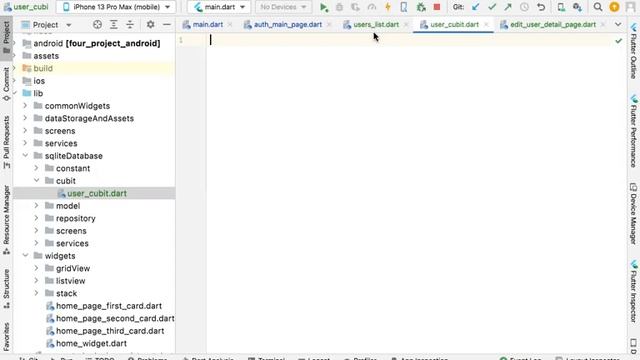Collapse the widgets folder
Image resolution: width=640 pixels, height=360 pixels.
[25, 256]
